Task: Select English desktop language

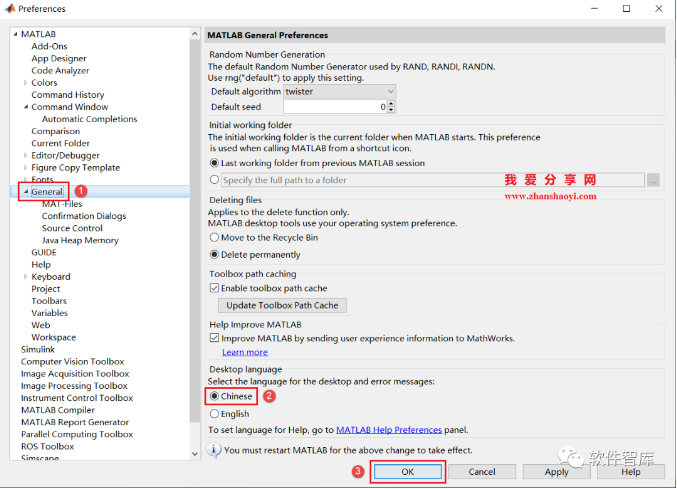Action: point(214,413)
